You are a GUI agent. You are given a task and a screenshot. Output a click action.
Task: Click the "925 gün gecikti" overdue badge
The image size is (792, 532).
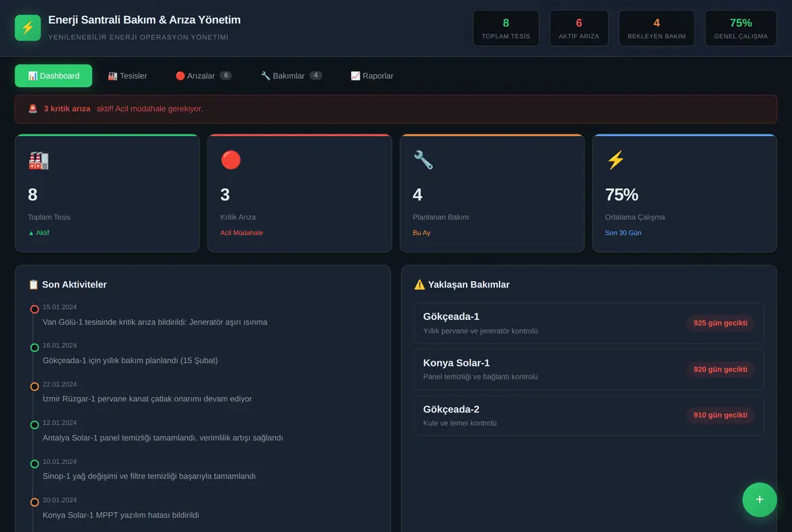[720, 323]
